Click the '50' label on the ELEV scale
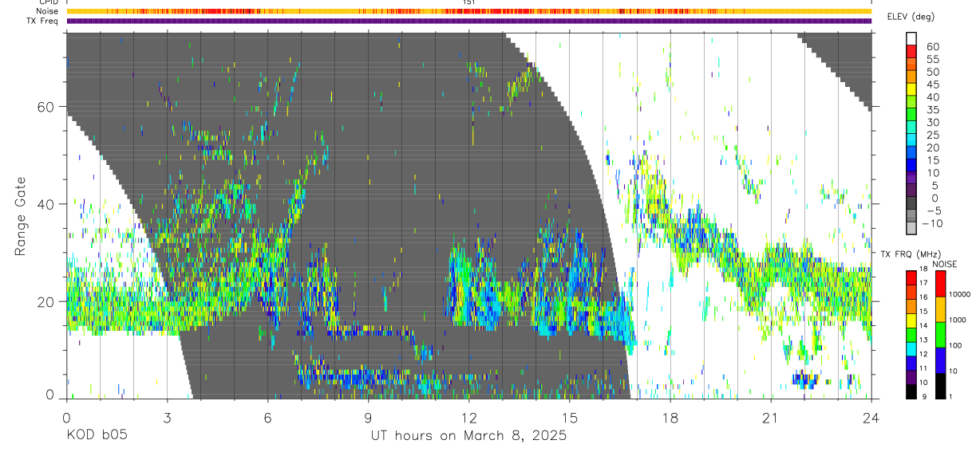 click(933, 73)
